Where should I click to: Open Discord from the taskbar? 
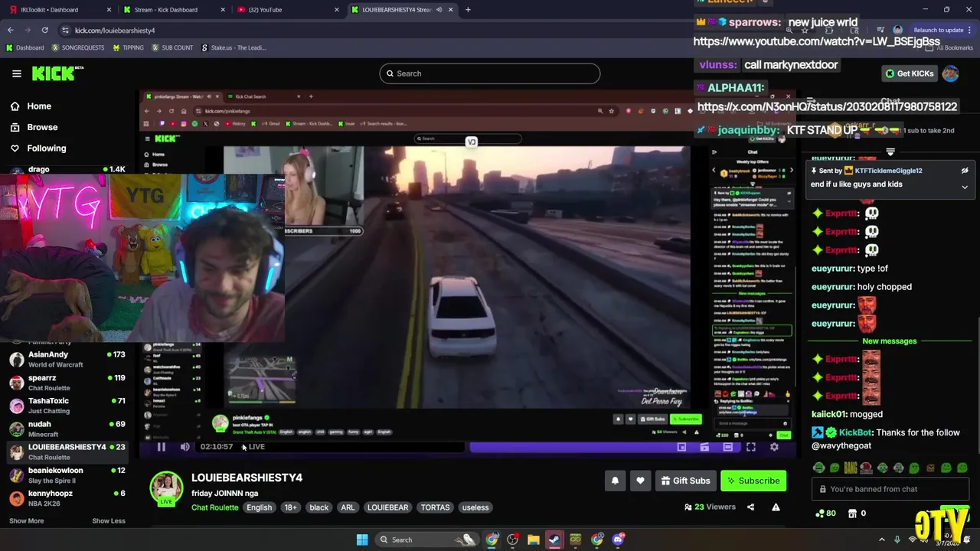619,540
